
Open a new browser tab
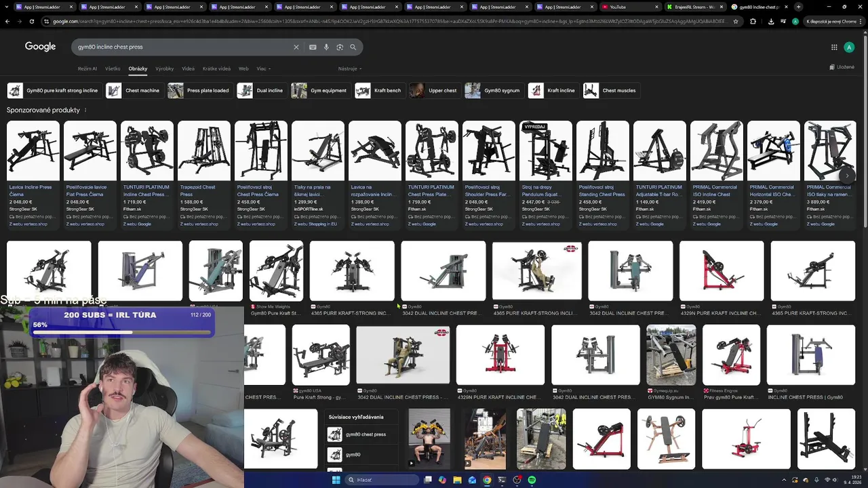click(798, 7)
